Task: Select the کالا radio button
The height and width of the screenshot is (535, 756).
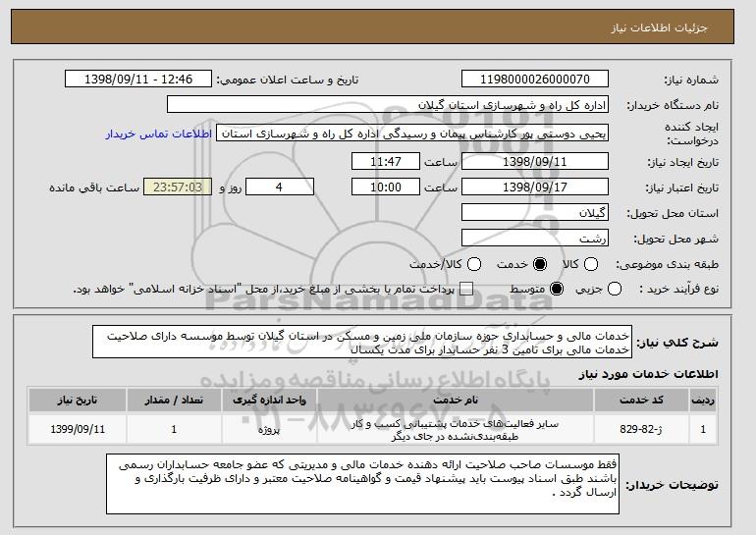Action: (x=591, y=264)
